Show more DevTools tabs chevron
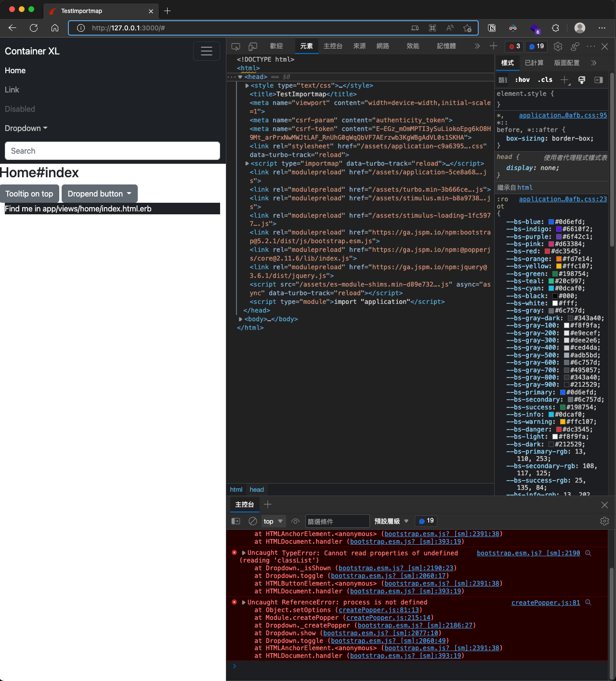616x681 pixels. 477,46
